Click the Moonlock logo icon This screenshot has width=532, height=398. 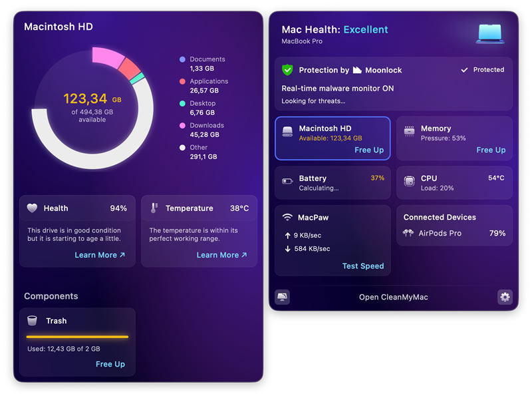point(357,70)
